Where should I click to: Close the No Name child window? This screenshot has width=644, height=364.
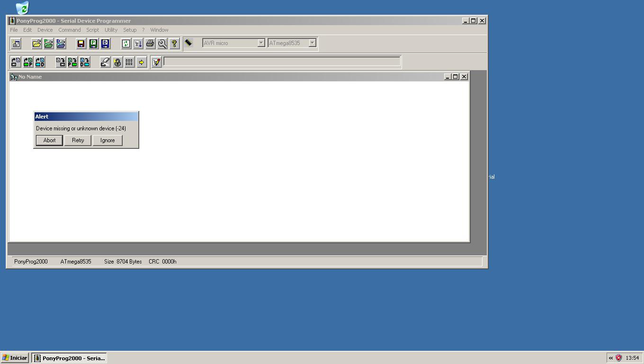[x=464, y=77]
